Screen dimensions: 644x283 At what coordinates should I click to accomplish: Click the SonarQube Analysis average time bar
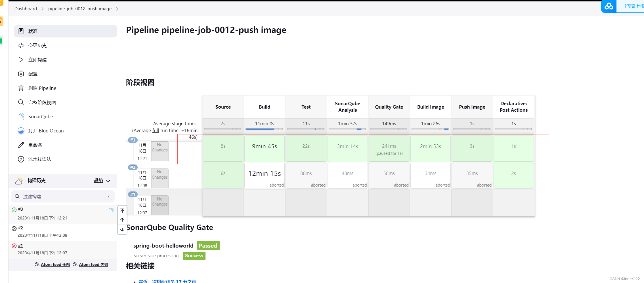(347, 129)
